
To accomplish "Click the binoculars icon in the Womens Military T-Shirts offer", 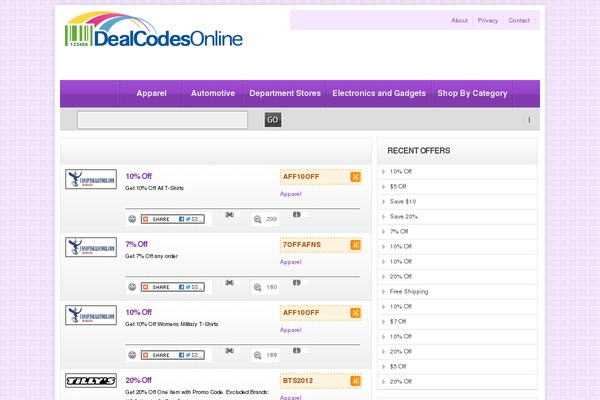I will pos(230,351).
